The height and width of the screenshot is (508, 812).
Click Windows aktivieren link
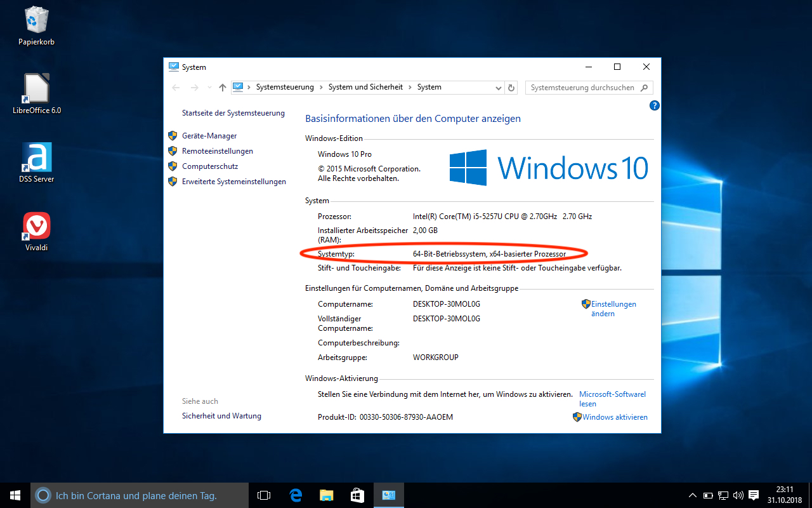click(x=615, y=417)
